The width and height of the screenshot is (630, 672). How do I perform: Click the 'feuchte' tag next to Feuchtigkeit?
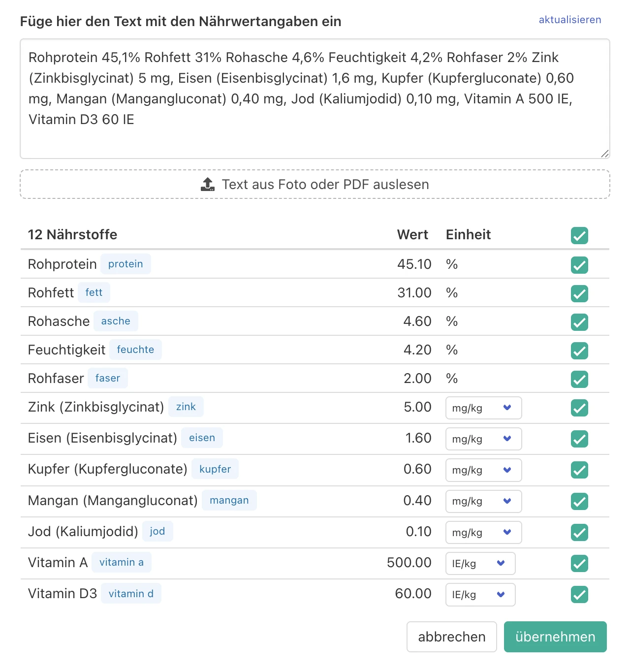[135, 350]
